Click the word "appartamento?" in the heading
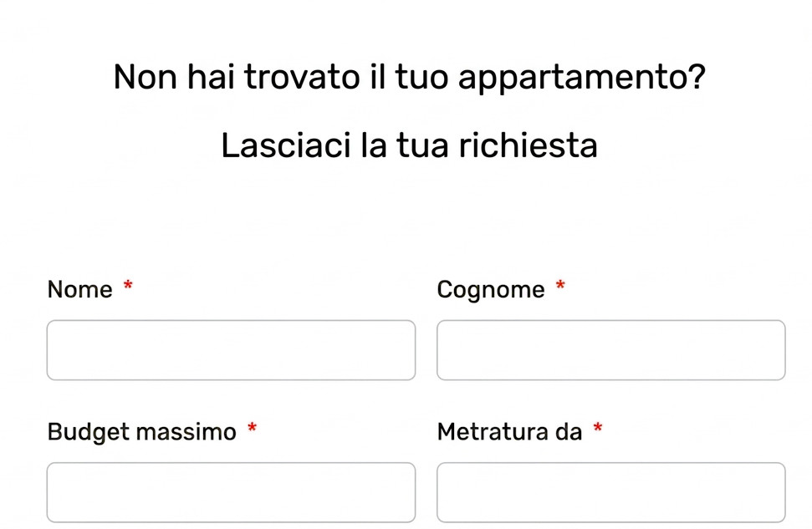This screenshot has width=812, height=529. click(x=582, y=79)
